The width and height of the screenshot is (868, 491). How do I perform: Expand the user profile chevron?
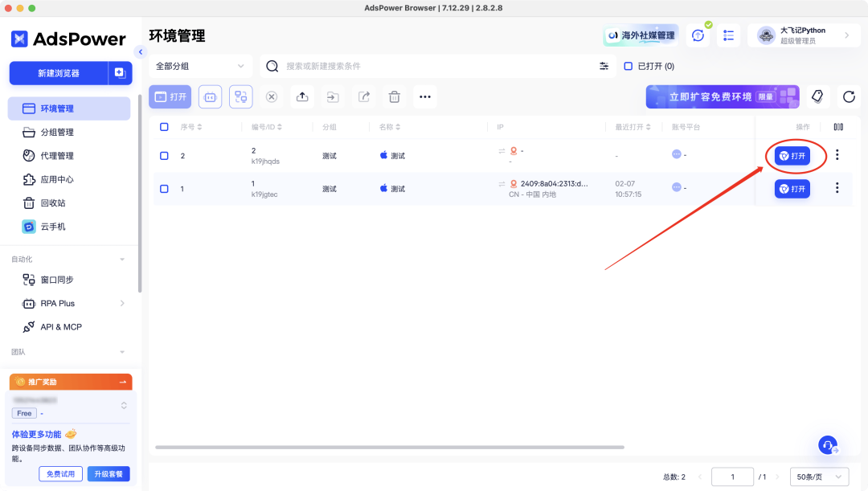847,35
